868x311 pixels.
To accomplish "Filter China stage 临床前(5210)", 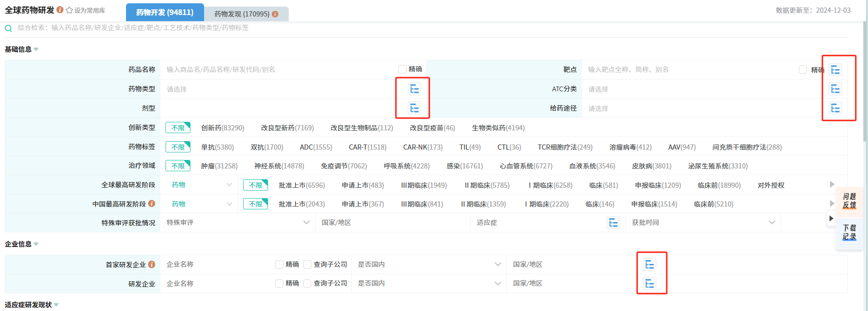I will [713, 204].
